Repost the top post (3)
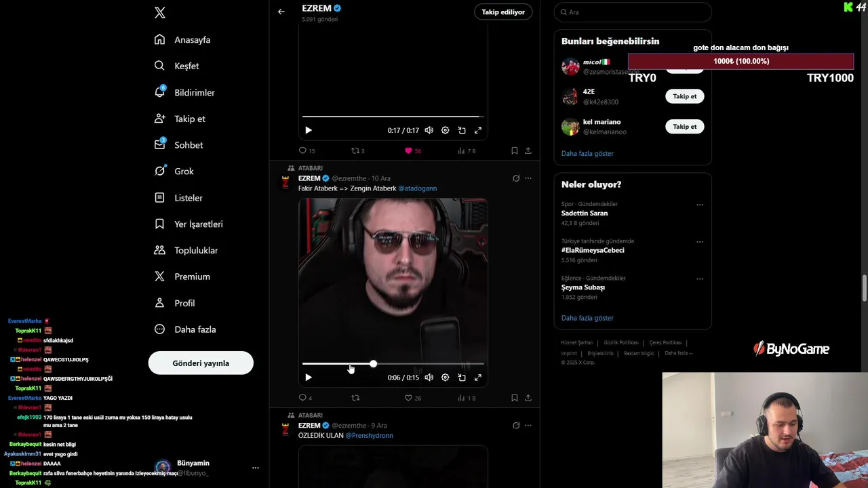The width and height of the screenshot is (868, 488). pos(357,150)
